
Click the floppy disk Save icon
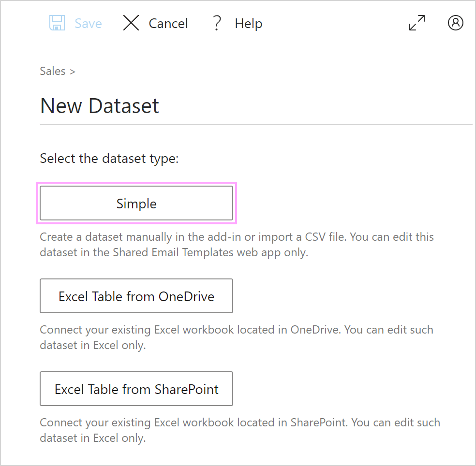(57, 23)
